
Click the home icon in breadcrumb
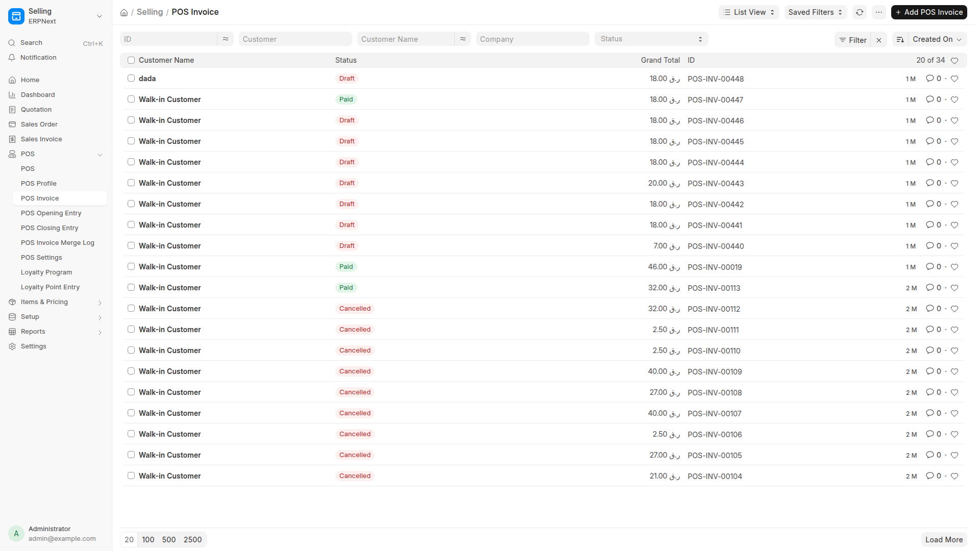124,12
